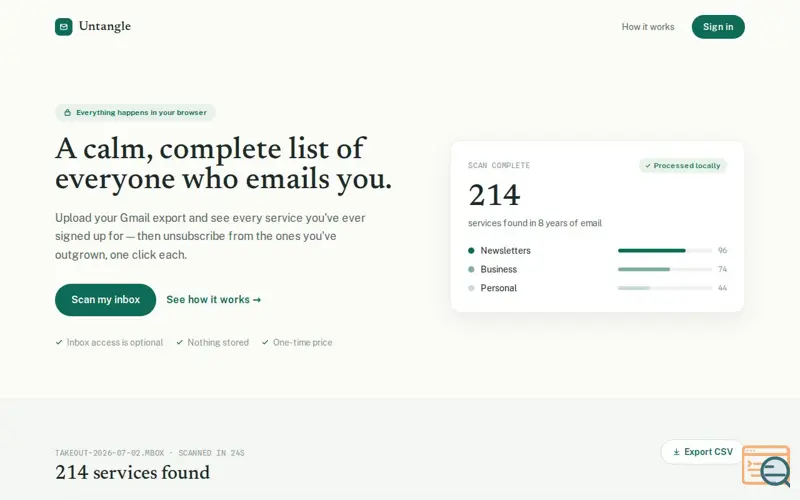Click the lock icon in browser badge

(67, 113)
